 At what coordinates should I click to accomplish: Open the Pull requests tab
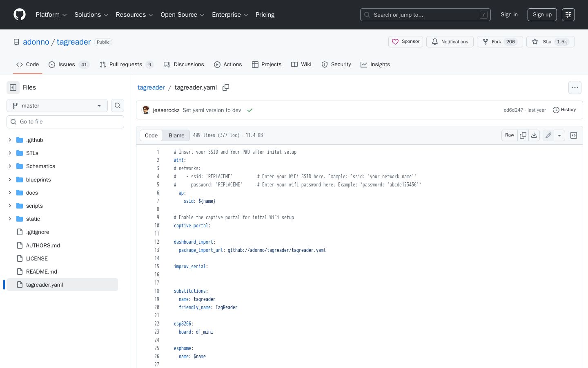pos(127,65)
